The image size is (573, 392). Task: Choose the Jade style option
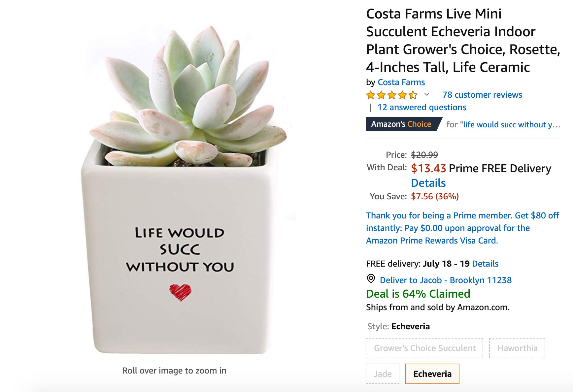(383, 374)
